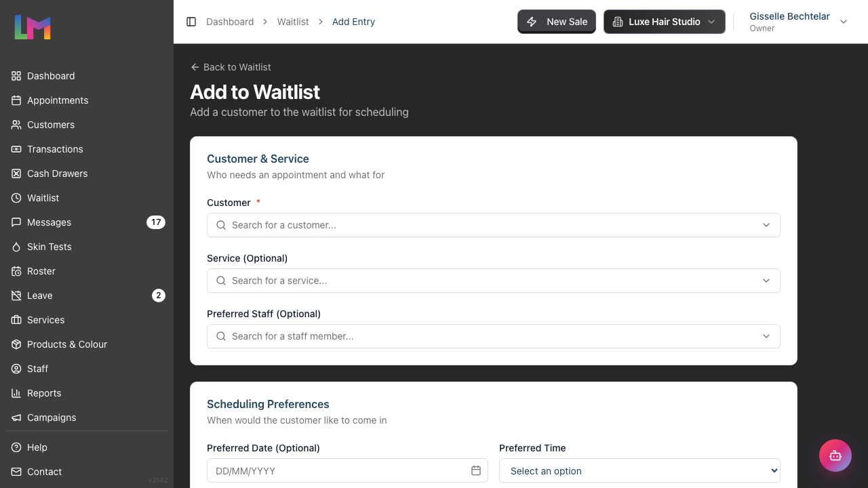Focus the Search for a service field

(494, 281)
